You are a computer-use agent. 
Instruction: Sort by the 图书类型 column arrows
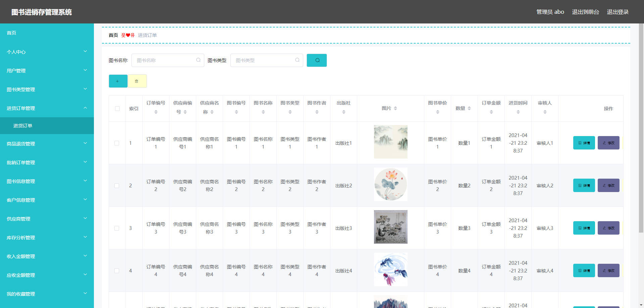tap(290, 112)
